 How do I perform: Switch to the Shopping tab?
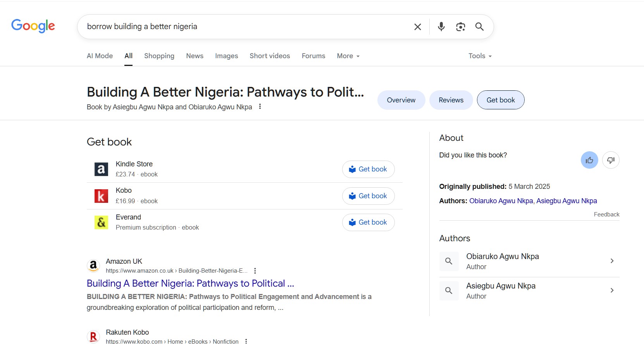click(x=159, y=56)
